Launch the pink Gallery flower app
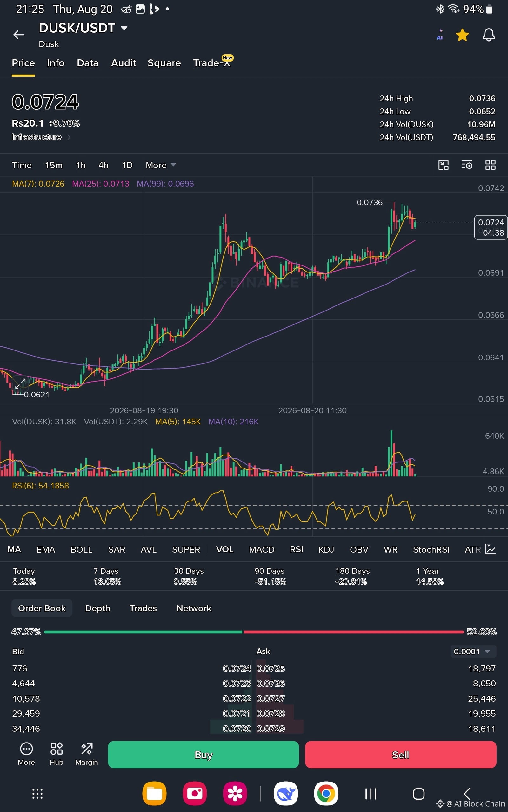Screen dimensions: 508x812 pyautogui.click(x=235, y=794)
